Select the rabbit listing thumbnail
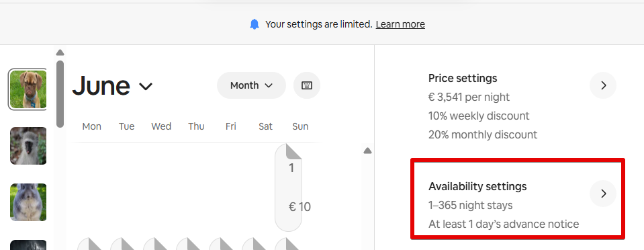This screenshot has width=644, height=250. [28, 202]
